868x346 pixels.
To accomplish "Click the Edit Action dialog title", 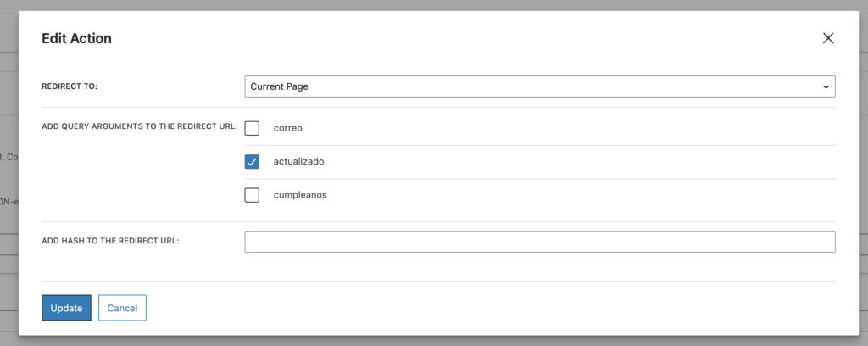I will [76, 38].
